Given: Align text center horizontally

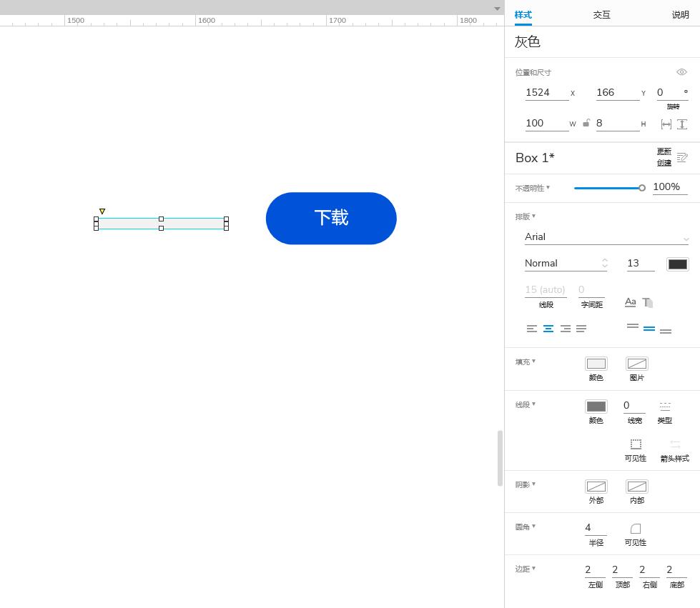Looking at the screenshot, I should tap(548, 329).
